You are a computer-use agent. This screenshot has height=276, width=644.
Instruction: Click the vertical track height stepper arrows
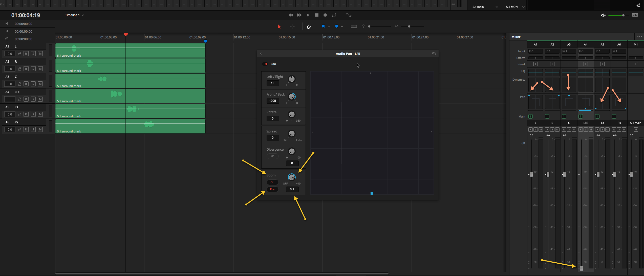click(363, 26)
